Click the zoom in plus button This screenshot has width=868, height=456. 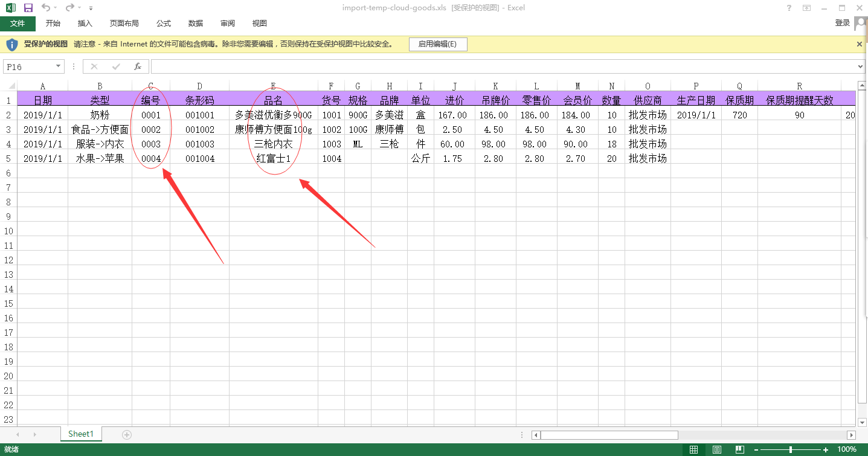[x=826, y=449]
